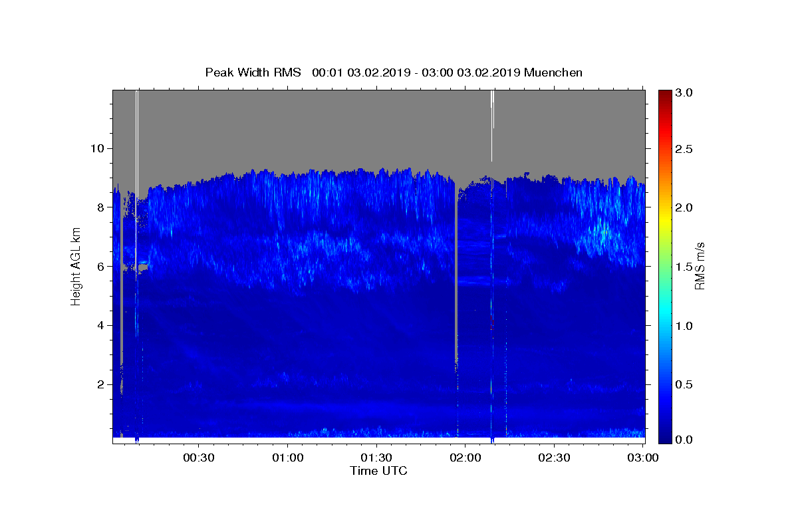Click the 'Time UTC' x-axis label

pyautogui.click(x=378, y=471)
